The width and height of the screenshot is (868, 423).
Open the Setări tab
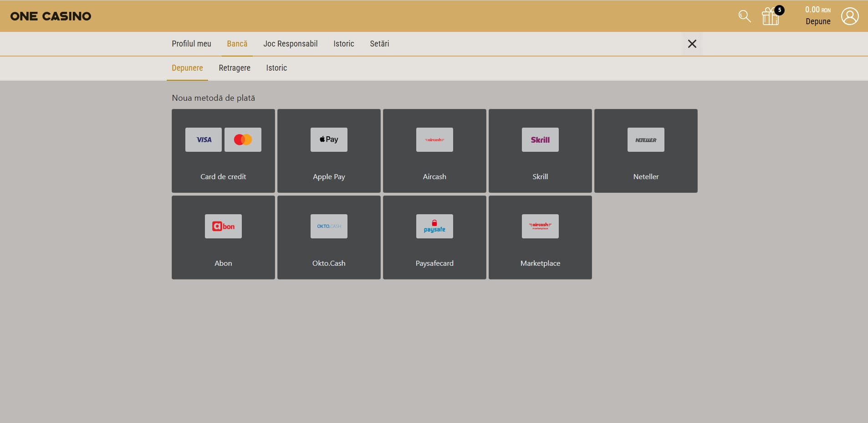coord(379,44)
